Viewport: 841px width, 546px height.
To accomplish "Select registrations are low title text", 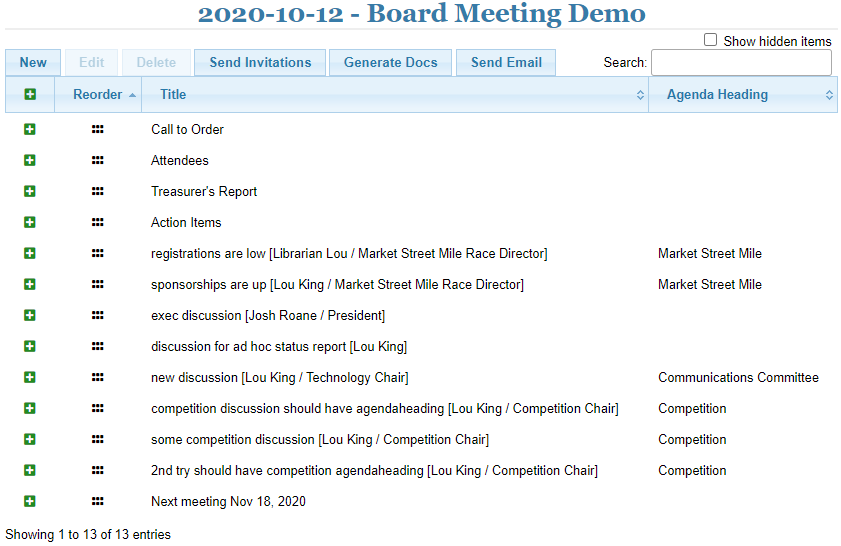I will 349,253.
